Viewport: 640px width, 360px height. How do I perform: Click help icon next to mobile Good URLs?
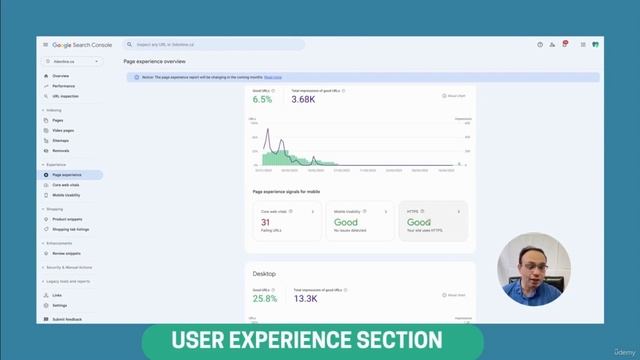coord(273,91)
